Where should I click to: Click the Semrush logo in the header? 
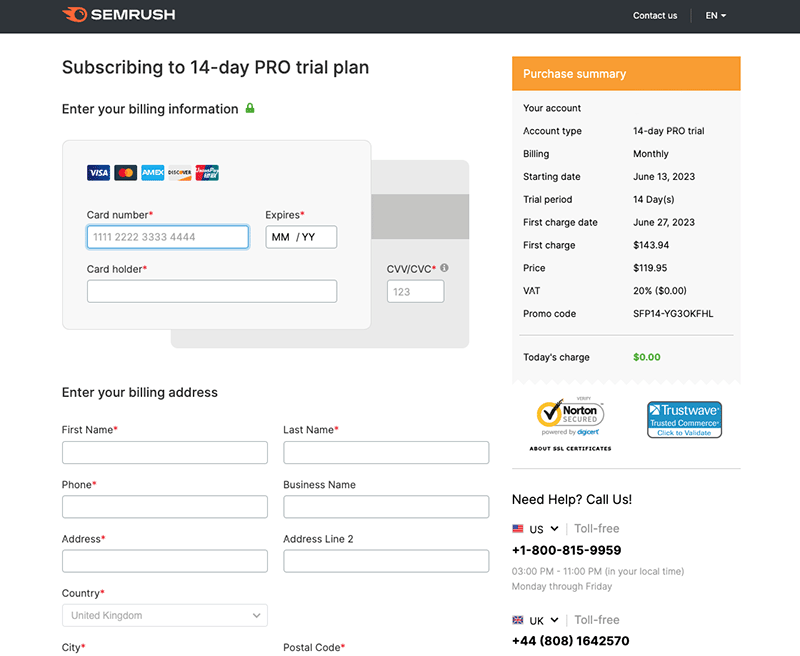click(118, 15)
